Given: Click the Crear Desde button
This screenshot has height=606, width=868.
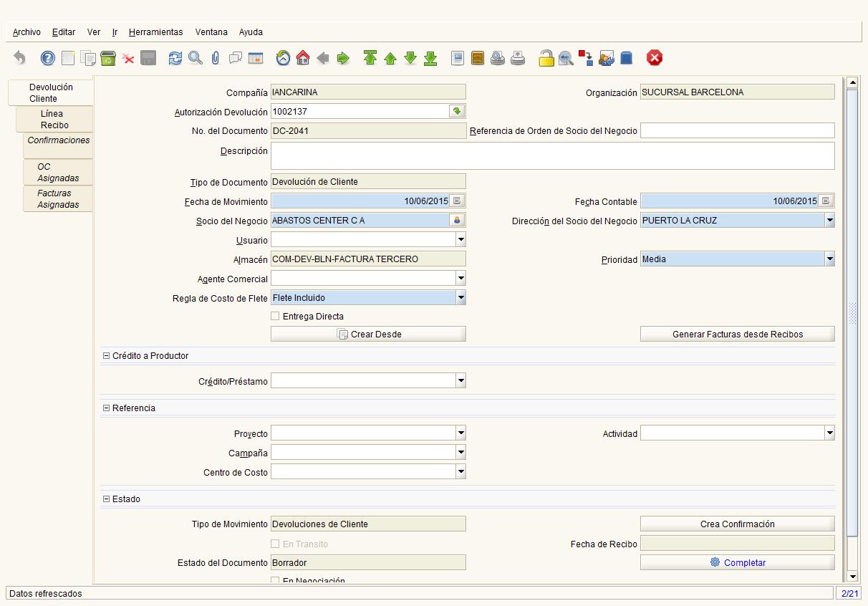Looking at the screenshot, I should (x=368, y=334).
